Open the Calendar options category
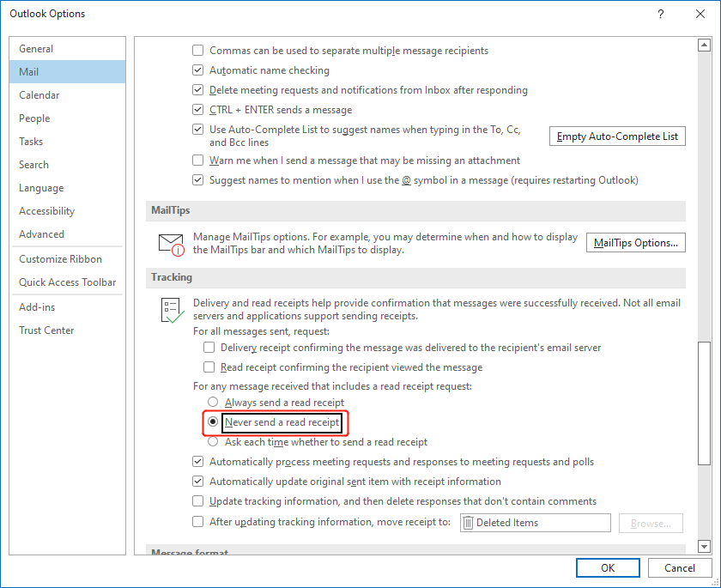The height and width of the screenshot is (588, 721). point(67,95)
